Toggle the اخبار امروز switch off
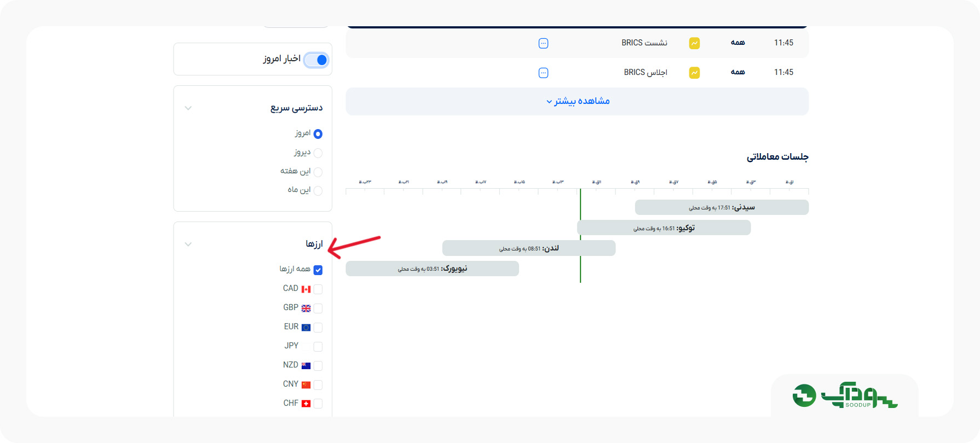Screen dimensions: 980x443 click(x=316, y=60)
